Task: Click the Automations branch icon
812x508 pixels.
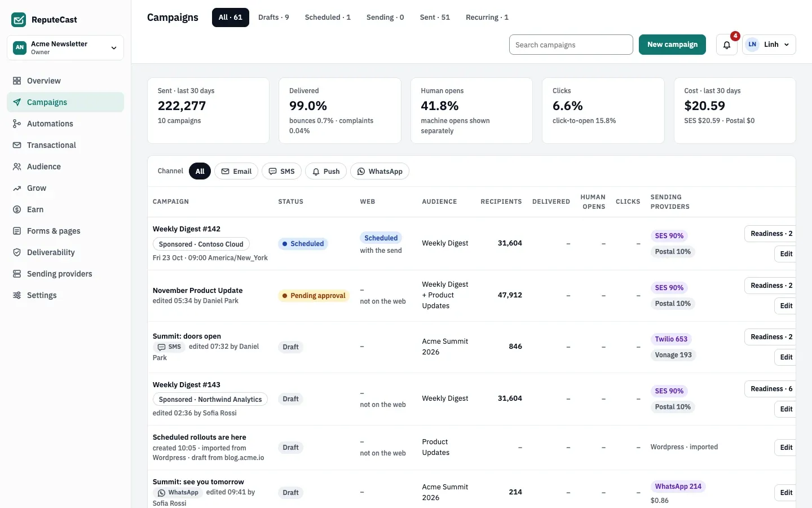Action: tap(17, 124)
